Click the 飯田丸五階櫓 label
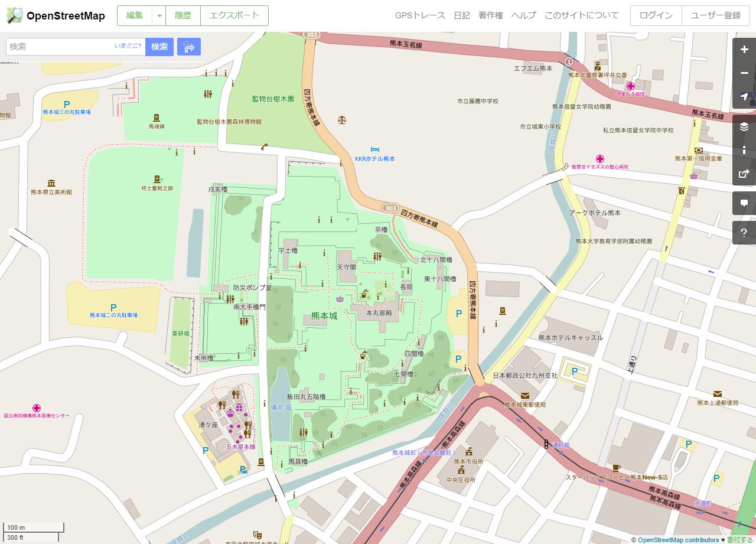The width and height of the screenshot is (756, 544). (306, 397)
